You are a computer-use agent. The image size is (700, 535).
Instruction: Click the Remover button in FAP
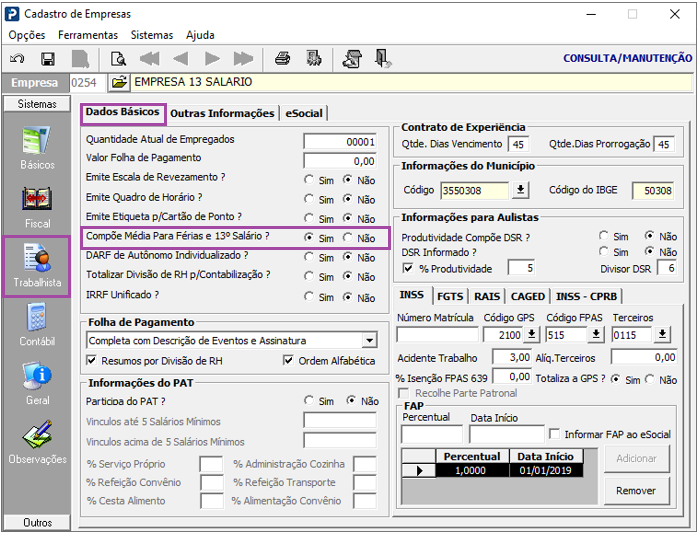636,491
